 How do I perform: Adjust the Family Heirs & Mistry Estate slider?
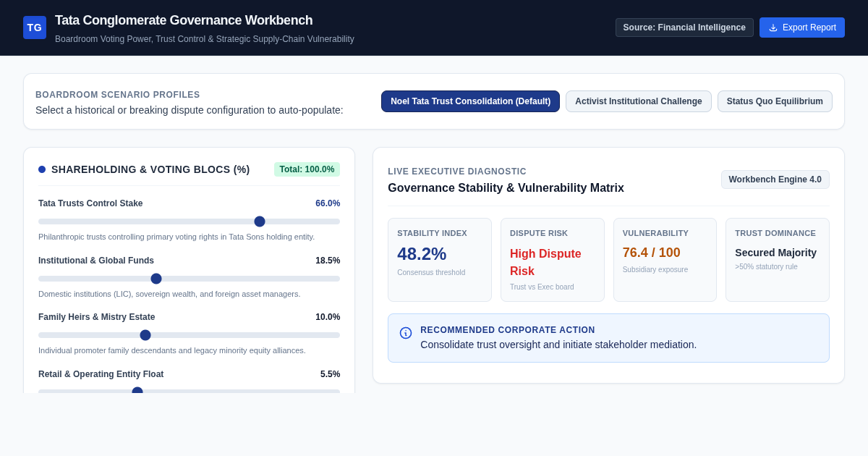189,335
